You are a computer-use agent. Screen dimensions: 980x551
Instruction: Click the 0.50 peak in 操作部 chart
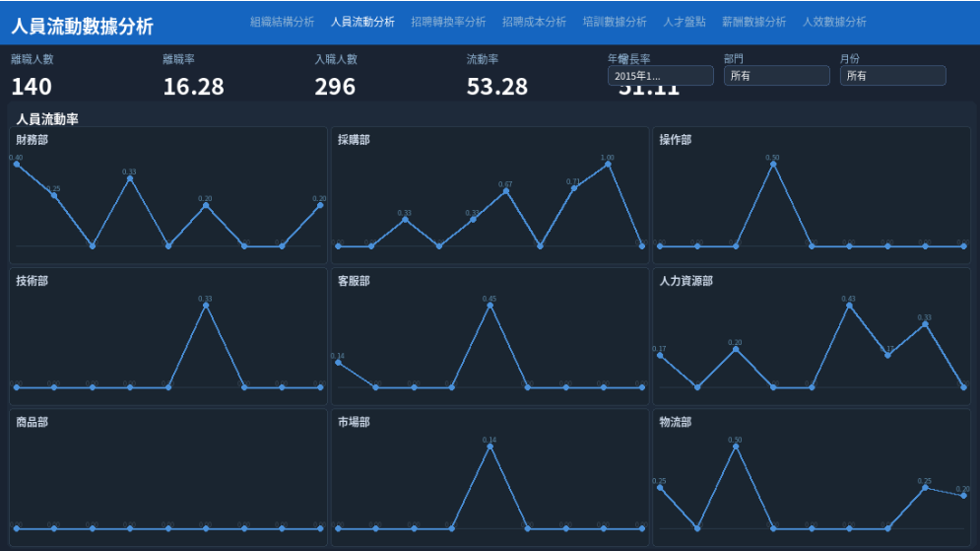(x=773, y=165)
